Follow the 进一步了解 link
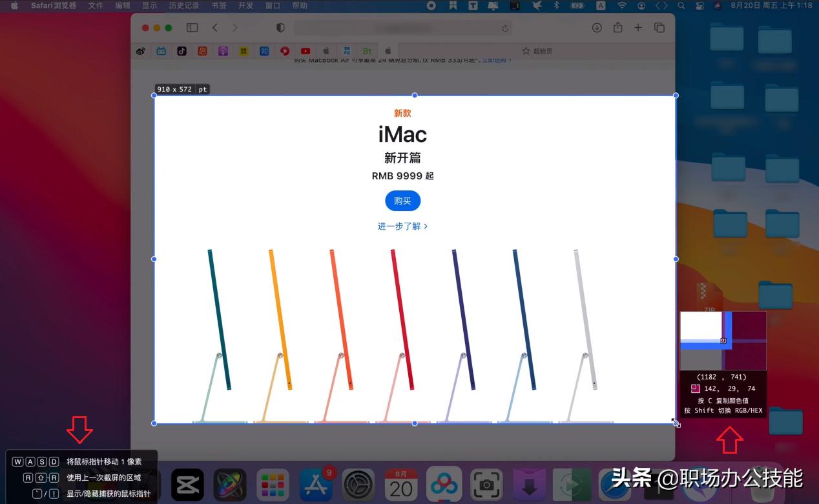Image resolution: width=819 pixels, height=504 pixels. [x=402, y=226]
